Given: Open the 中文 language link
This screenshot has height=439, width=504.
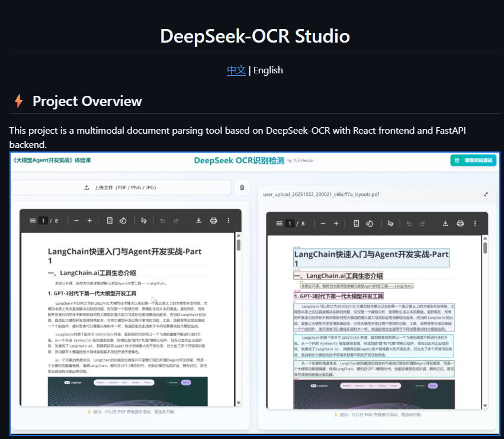Looking at the screenshot, I should point(236,70).
